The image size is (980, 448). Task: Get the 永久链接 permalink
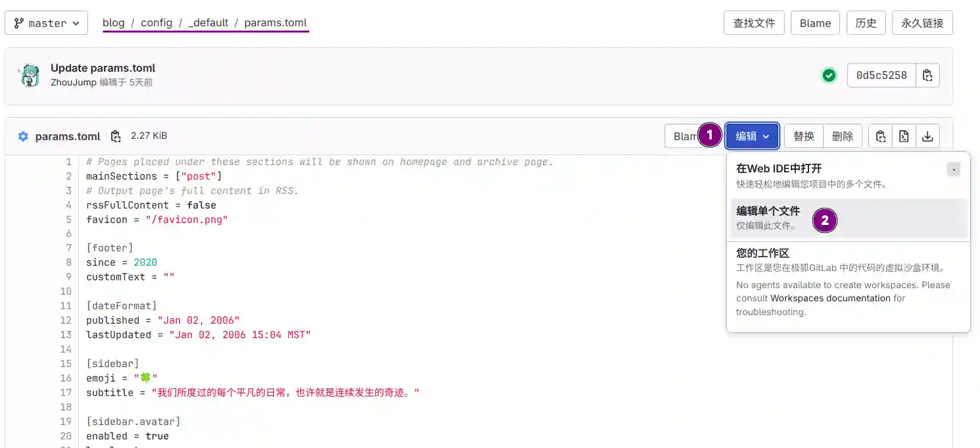[x=922, y=23]
